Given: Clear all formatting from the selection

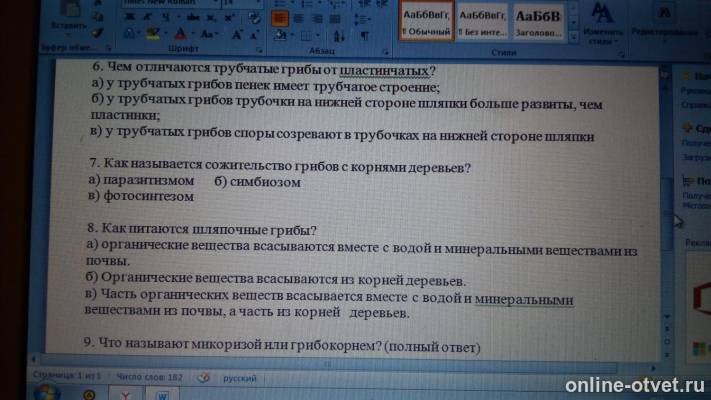Looking at the screenshot, I should pyautogui.click(x=254, y=19).
